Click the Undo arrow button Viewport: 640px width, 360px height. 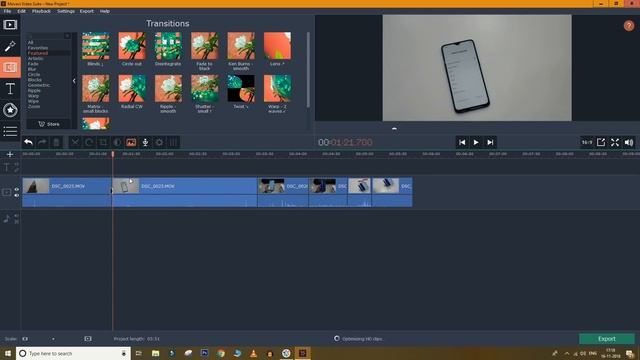(x=28, y=142)
